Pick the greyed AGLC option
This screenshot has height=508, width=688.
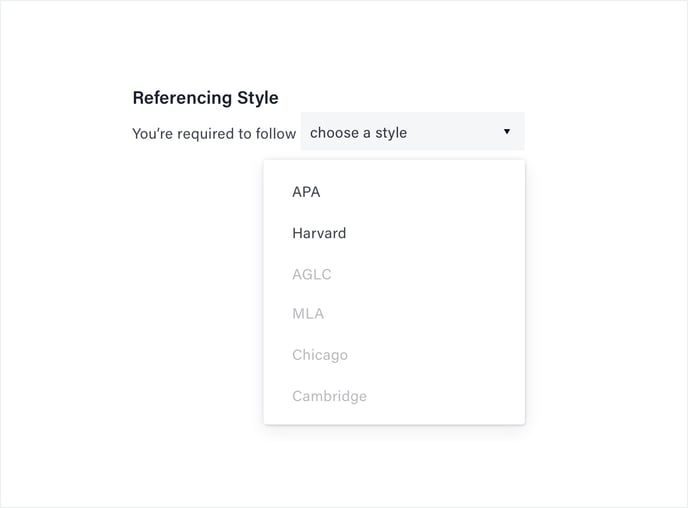(312, 274)
